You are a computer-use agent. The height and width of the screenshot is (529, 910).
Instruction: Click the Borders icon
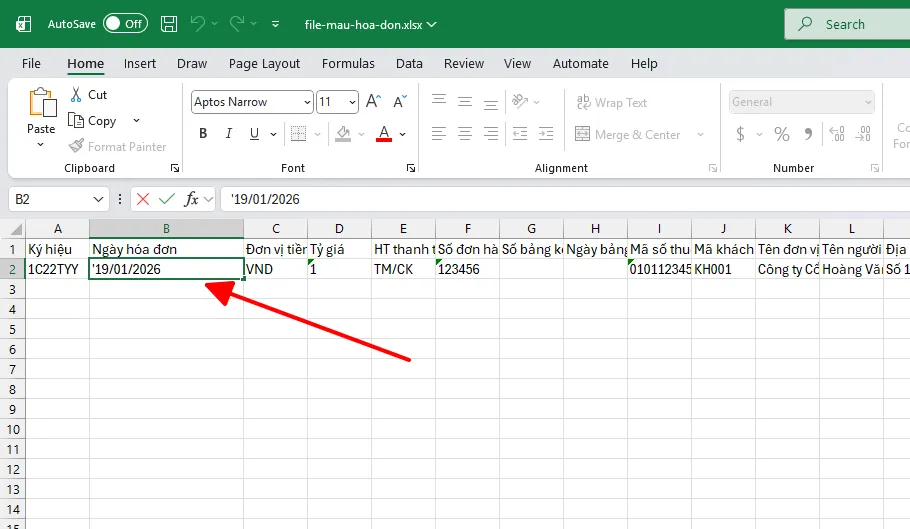[298, 134]
